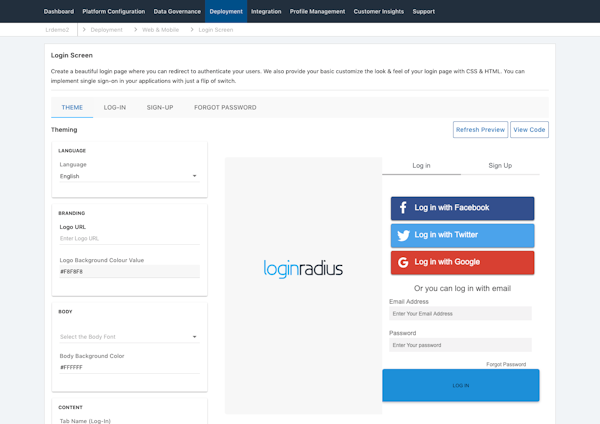Click the Lrdemo2 breadcrumb

click(57, 29)
